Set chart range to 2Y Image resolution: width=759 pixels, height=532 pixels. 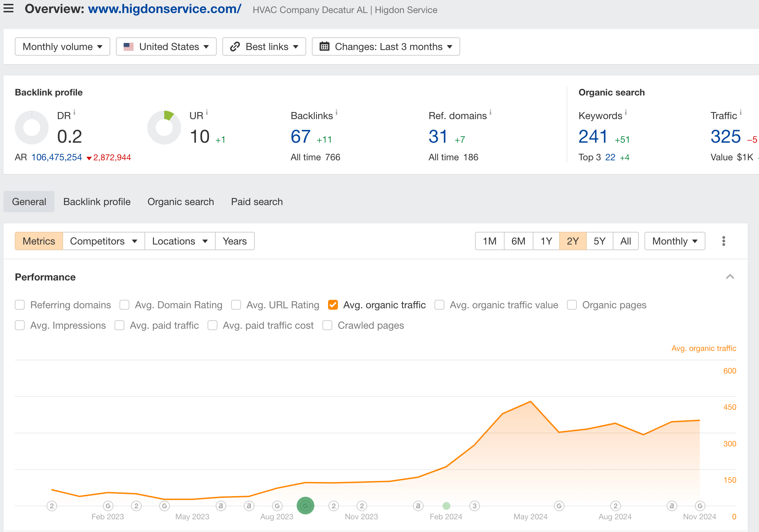[x=573, y=241]
